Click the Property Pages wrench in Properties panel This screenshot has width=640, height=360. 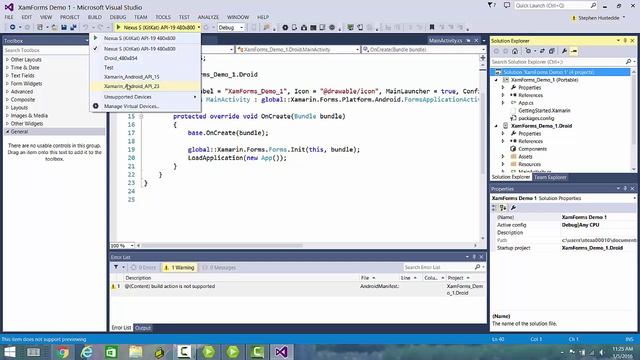click(513, 208)
